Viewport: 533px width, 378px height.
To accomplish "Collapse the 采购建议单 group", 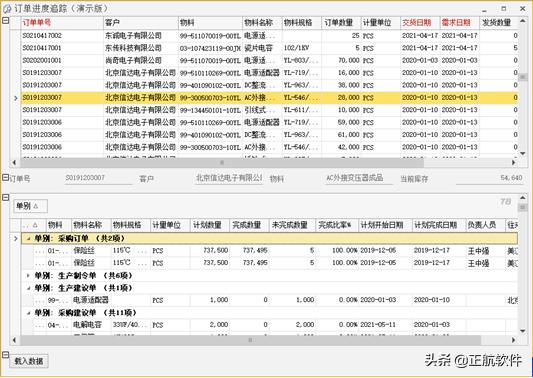I will [29, 313].
